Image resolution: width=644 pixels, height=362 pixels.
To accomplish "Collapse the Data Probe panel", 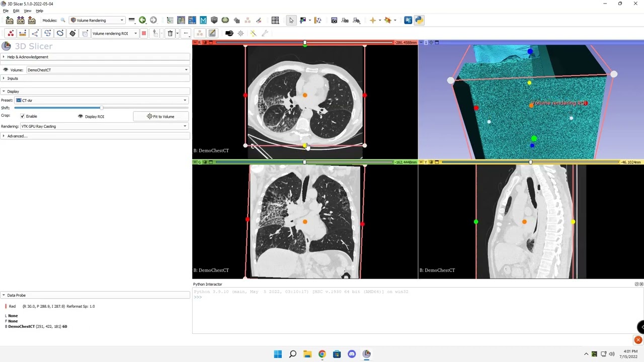I will pyautogui.click(x=95, y=295).
